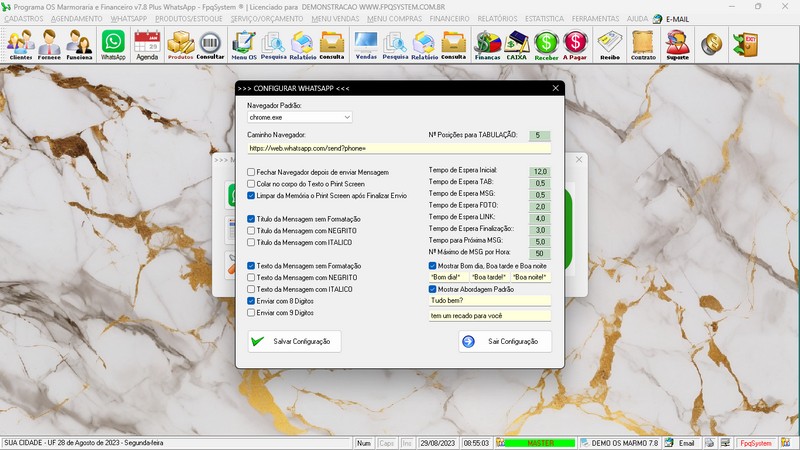Uncheck Mostrar Bom dia, Boa tarde e Boa noite

(433, 266)
